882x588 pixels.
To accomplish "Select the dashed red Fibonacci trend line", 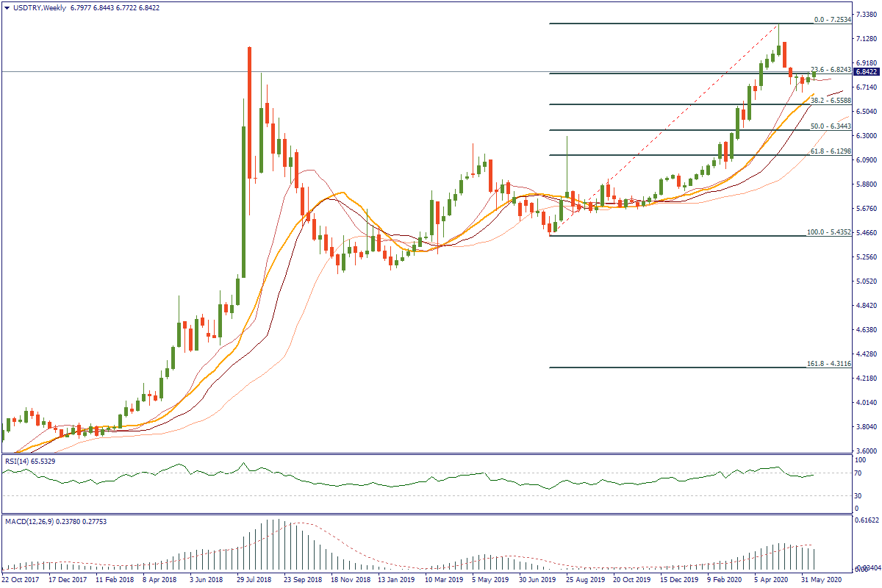I will pos(661,132).
